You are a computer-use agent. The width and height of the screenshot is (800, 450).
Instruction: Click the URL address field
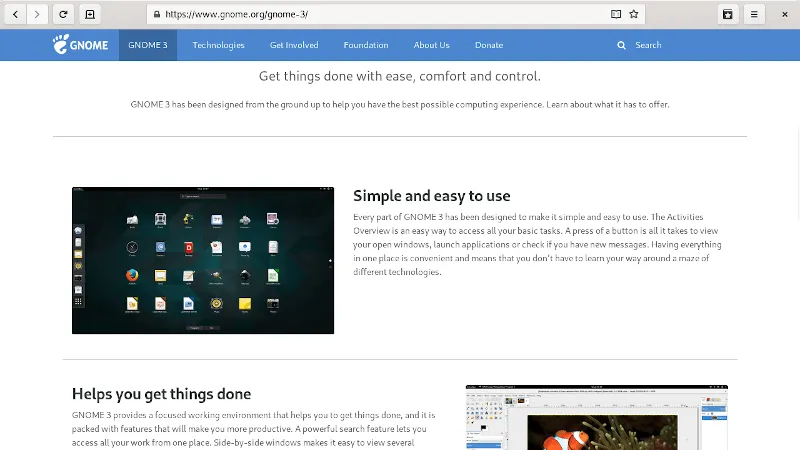(380, 14)
